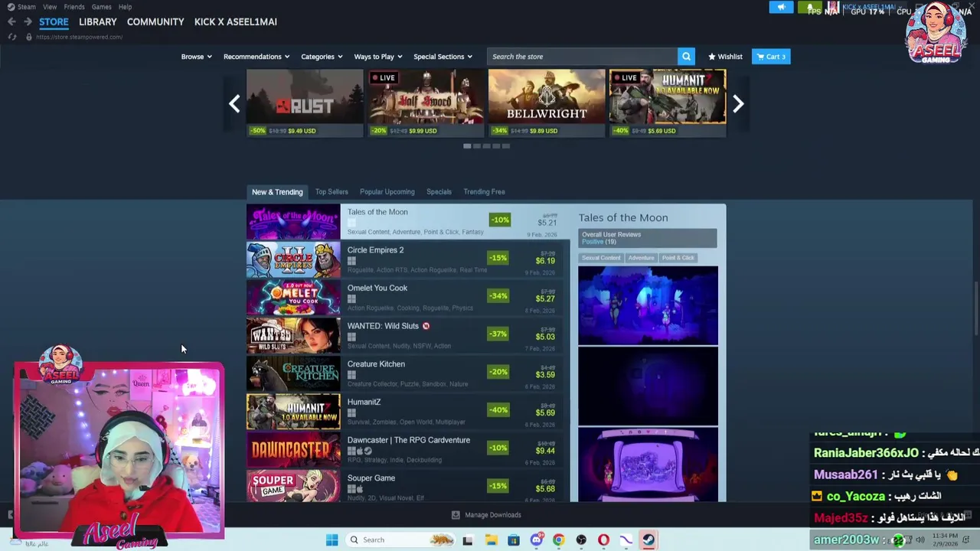This screenshot has height=551, width=980.
Task: Open HumanitZ featured carousel capsule
Action: [668, 103]
